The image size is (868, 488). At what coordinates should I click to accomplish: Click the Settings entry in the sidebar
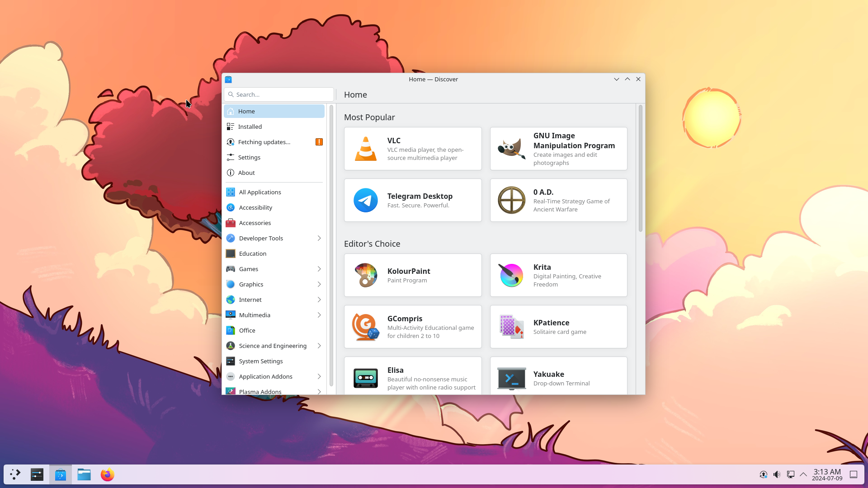coord(249,157)
